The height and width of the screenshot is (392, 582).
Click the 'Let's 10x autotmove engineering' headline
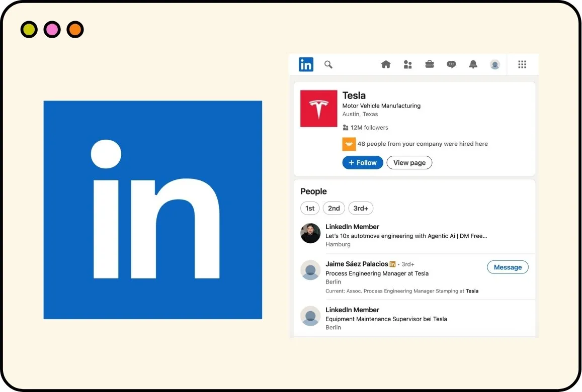click(406, 236)
